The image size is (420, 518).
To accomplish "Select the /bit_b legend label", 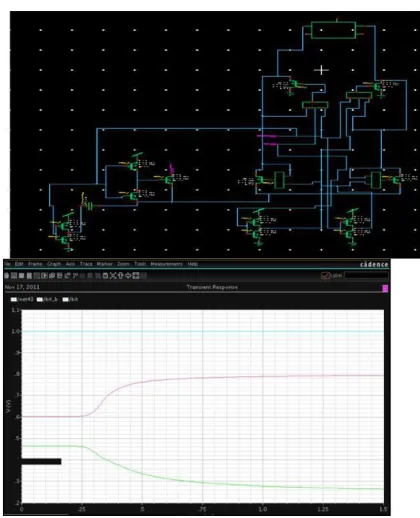I will click(x=51, y=299).
